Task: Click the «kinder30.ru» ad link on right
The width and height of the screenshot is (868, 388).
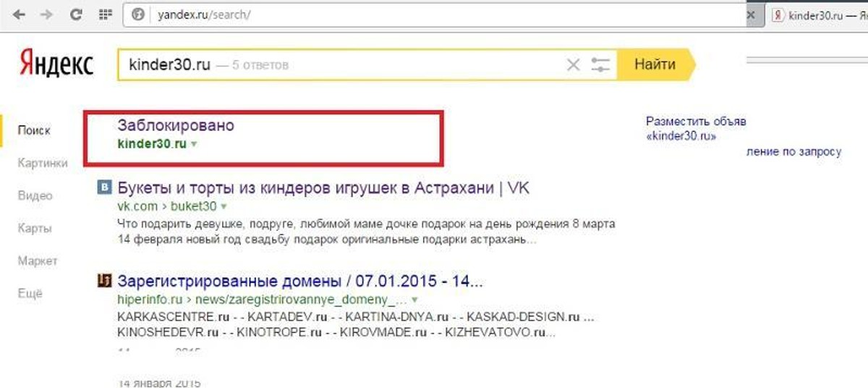Action: (682, 136)
